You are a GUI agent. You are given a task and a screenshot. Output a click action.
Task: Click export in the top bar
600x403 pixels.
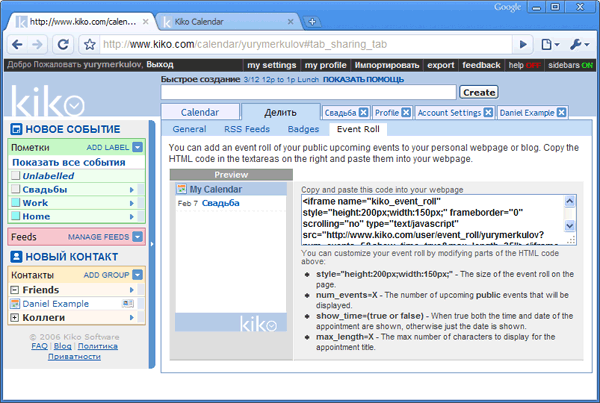[440, 65]
